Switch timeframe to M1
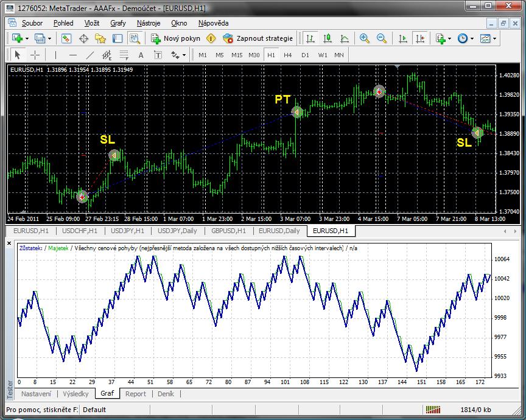 (203, 55)
